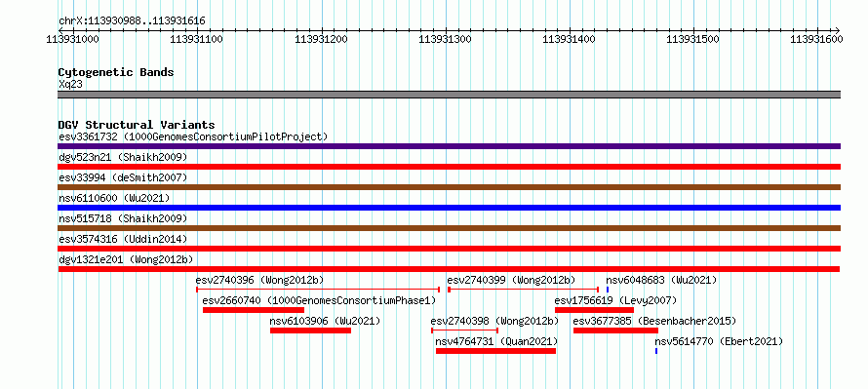
Task: Select the esv3677385 (Besenbacher2015) red bar
Action: pyautogui.click(x=615, y=331)
